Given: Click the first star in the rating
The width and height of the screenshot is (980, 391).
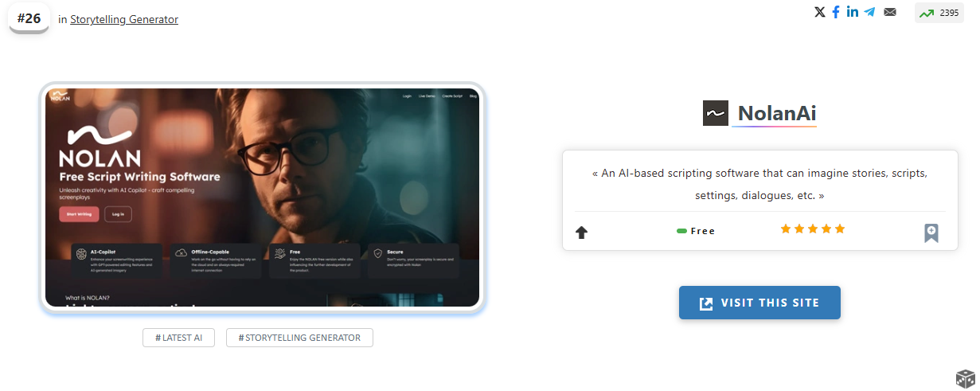Looking at the screenshot, I should (786, 229).
